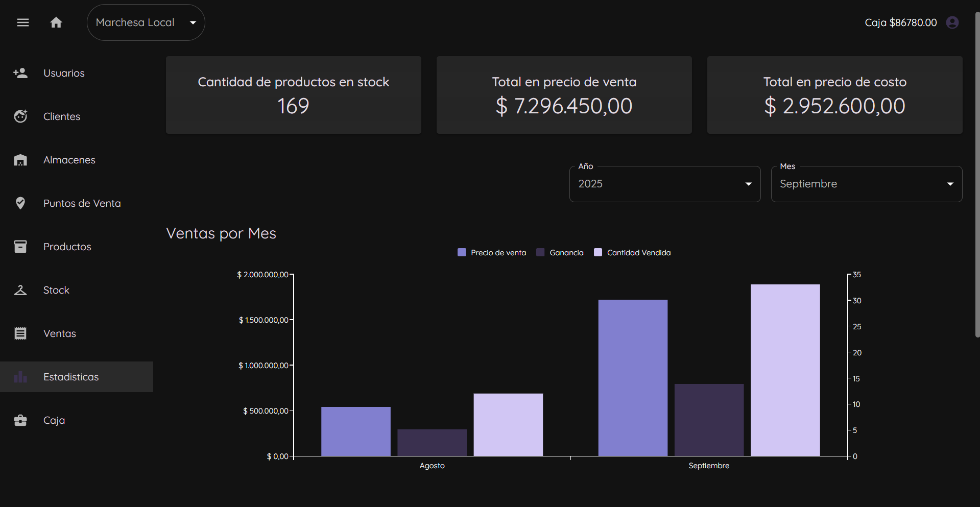Expand the Año 2025 dropdown

coord(664,184)
